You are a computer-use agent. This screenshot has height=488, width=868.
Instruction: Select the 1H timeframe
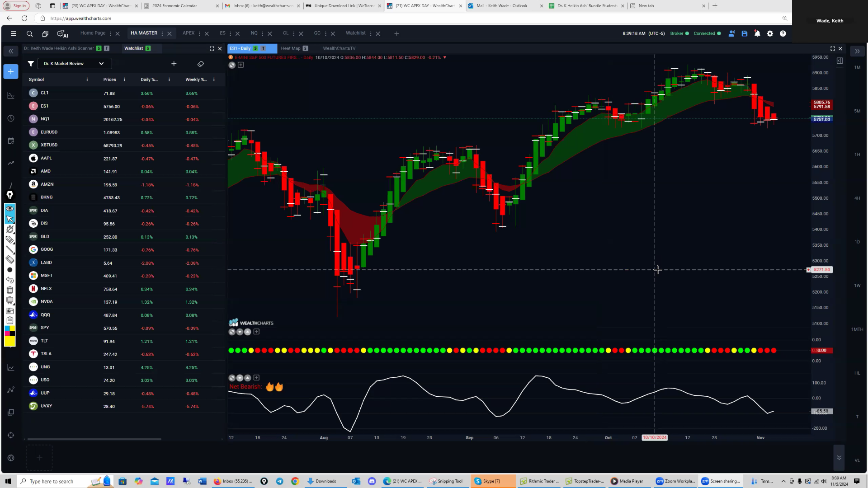click(857, 155)
